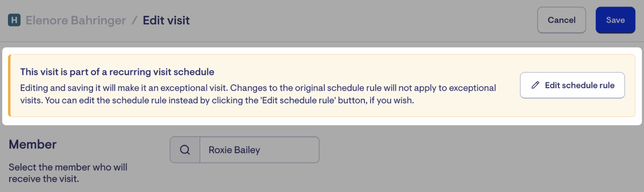Open the Edit schedule rule button

[x=572, y=85]
